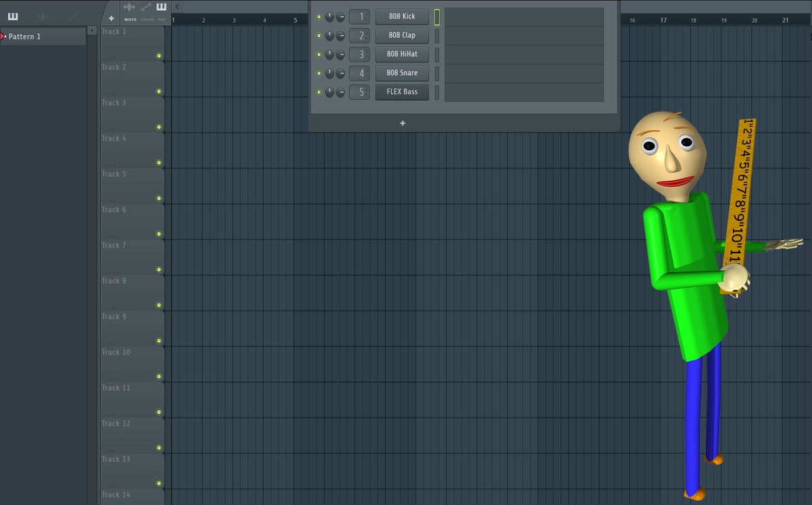Viewport: 812px width, 505px height.
Task: Click mixer track number 1 box
Action: [360, 16]
